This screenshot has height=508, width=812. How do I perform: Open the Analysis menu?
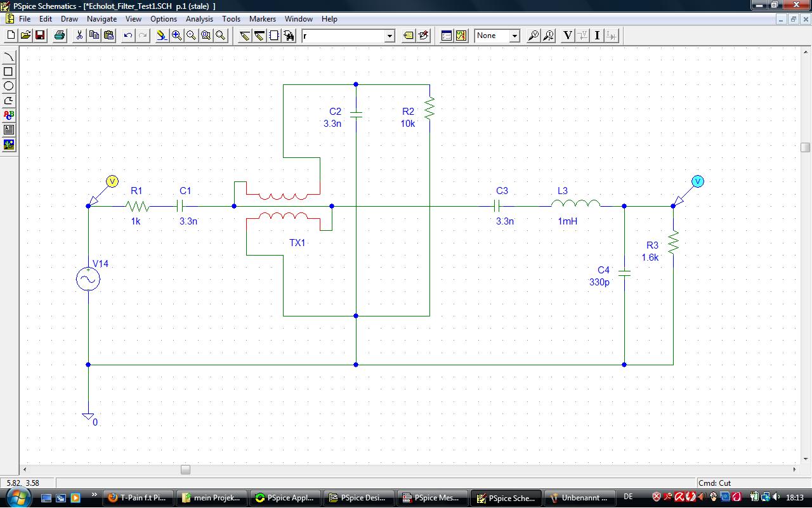coord(199,19)
